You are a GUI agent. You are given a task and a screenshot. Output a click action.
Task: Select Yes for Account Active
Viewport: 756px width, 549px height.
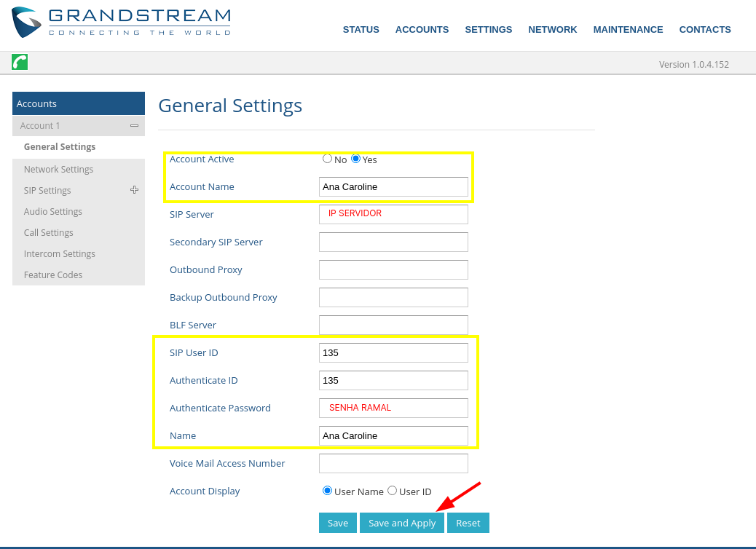[x=356, y=159]
